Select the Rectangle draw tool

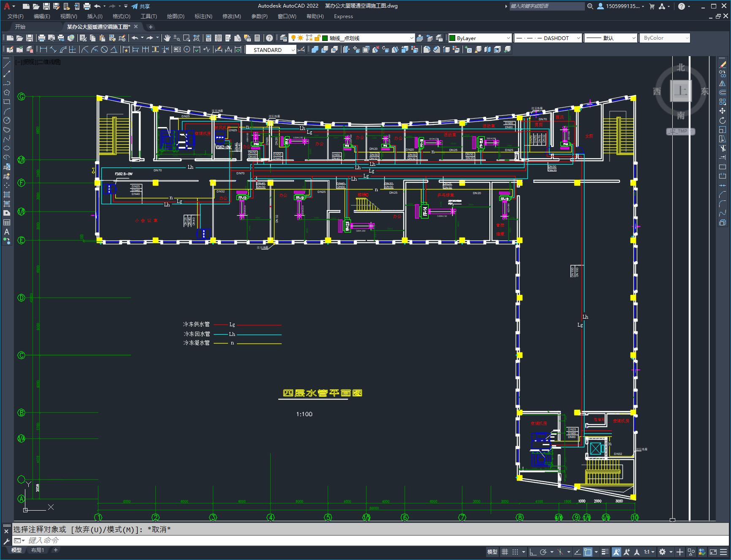pos(7,102)
